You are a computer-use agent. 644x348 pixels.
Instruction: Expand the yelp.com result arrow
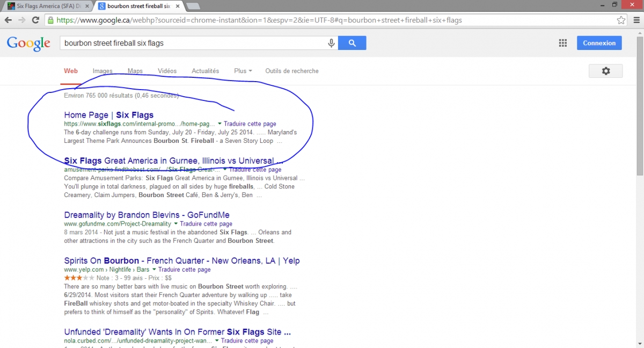click(x=154, y=270)
